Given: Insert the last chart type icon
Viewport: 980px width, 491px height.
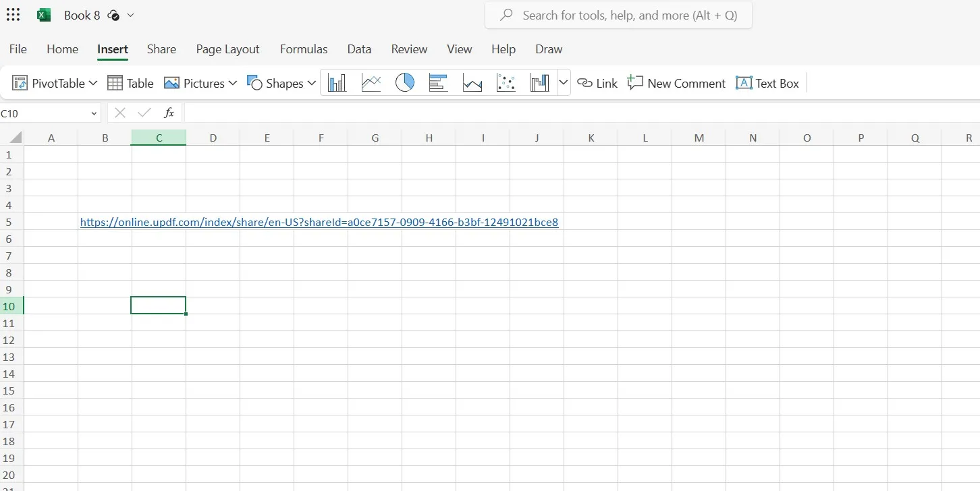Looking at the screenshot, I should (x=539, y=83).
